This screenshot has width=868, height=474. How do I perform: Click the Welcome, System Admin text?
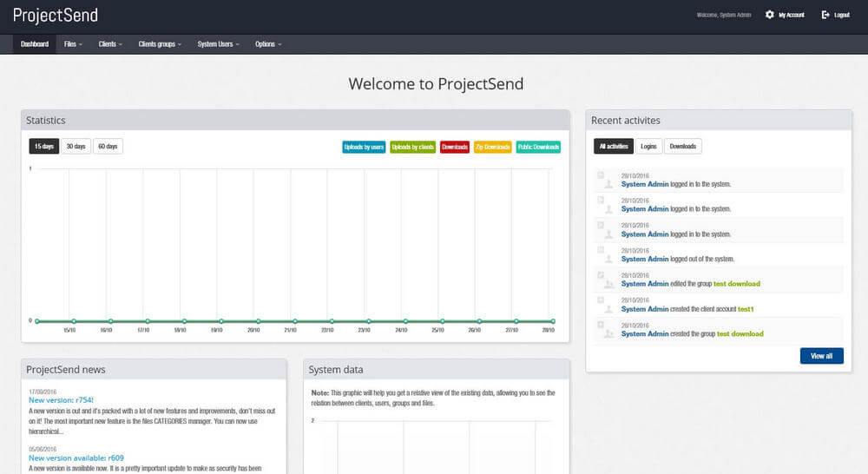724,15
